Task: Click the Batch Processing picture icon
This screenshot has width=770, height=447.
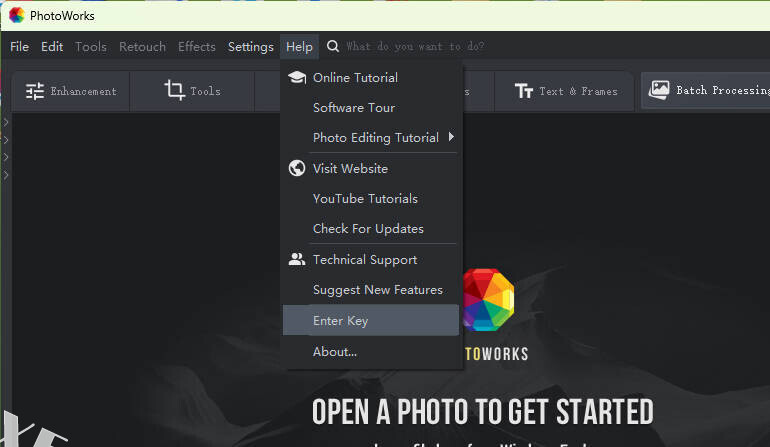Action: [x=659, y=90]
